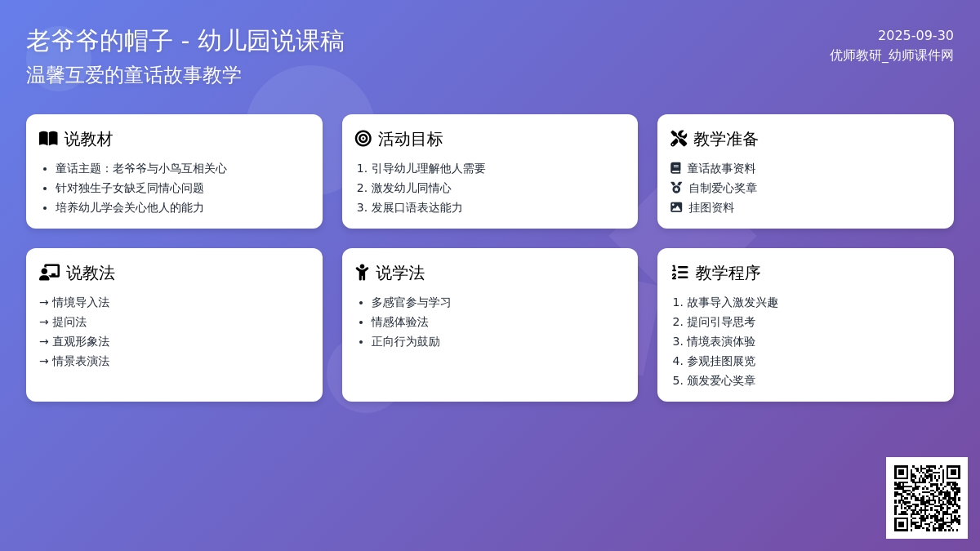Click the source text 优师教研_幼师课件网
This screenshot has width=980, height=551.
[891, 56]
